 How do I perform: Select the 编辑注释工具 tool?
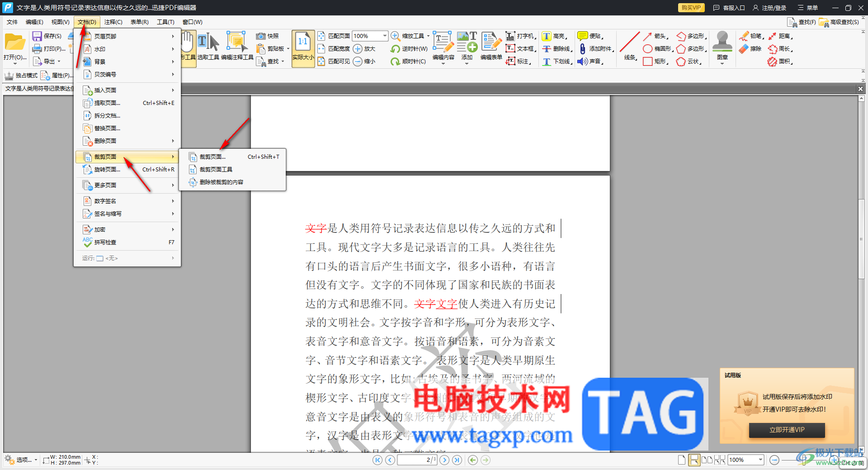pyautogui.click(x=237, y=46)
